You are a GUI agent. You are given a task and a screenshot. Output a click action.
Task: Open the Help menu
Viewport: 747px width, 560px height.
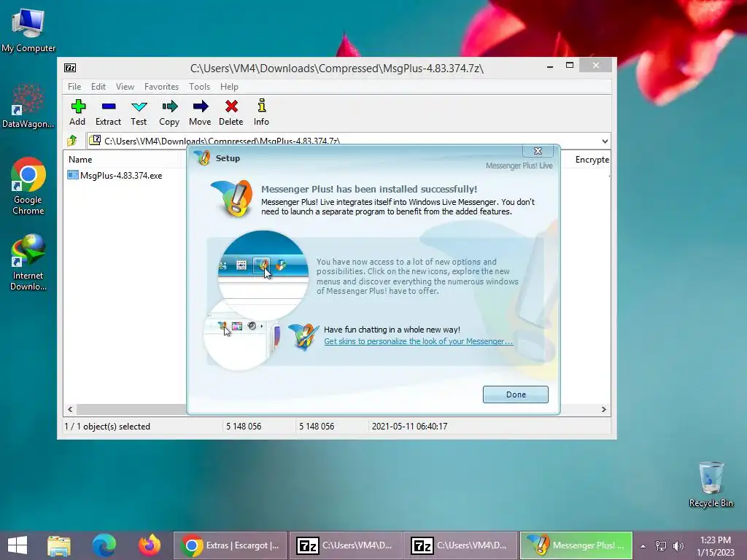(x=229, y=87)
